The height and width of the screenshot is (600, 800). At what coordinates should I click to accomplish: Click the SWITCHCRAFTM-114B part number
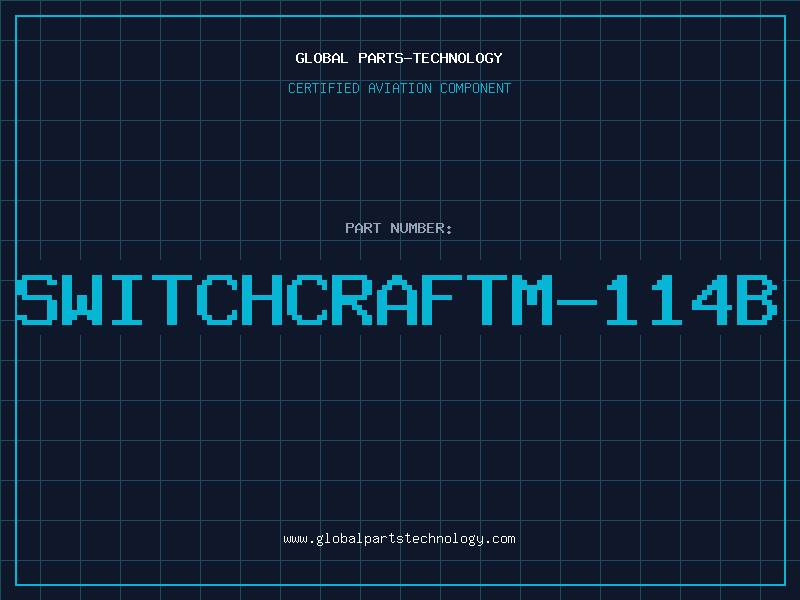(x=396, y=299)
